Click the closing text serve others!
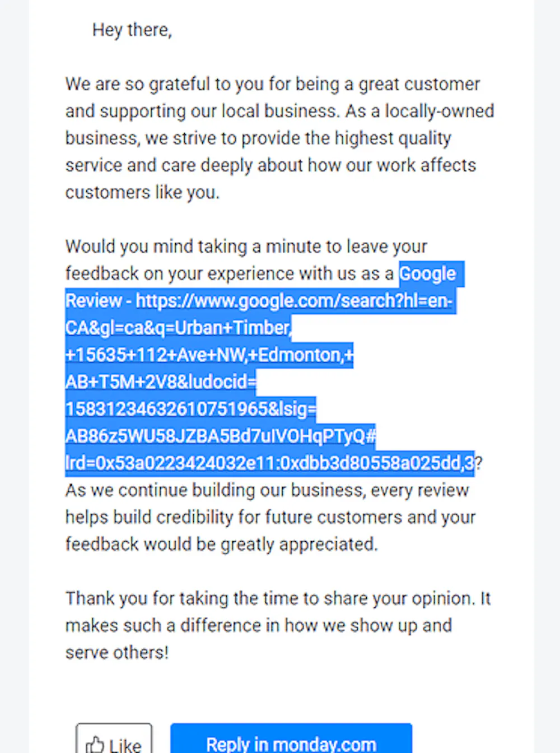This screenshot has height=753, width=560. (x=116, y=653)
